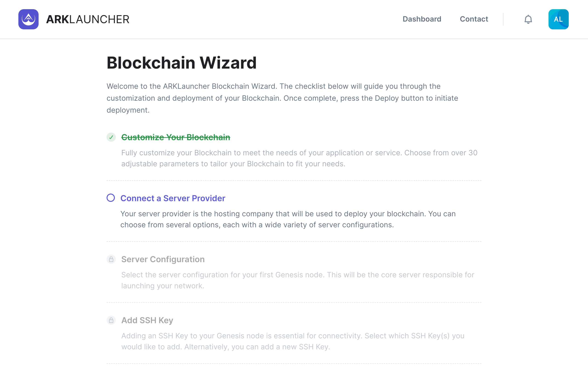Click the green checkmark for Customize Your Blockchain
Viewport: 588px width, 367px height.
pyautogui.click(x=111, y=137)
